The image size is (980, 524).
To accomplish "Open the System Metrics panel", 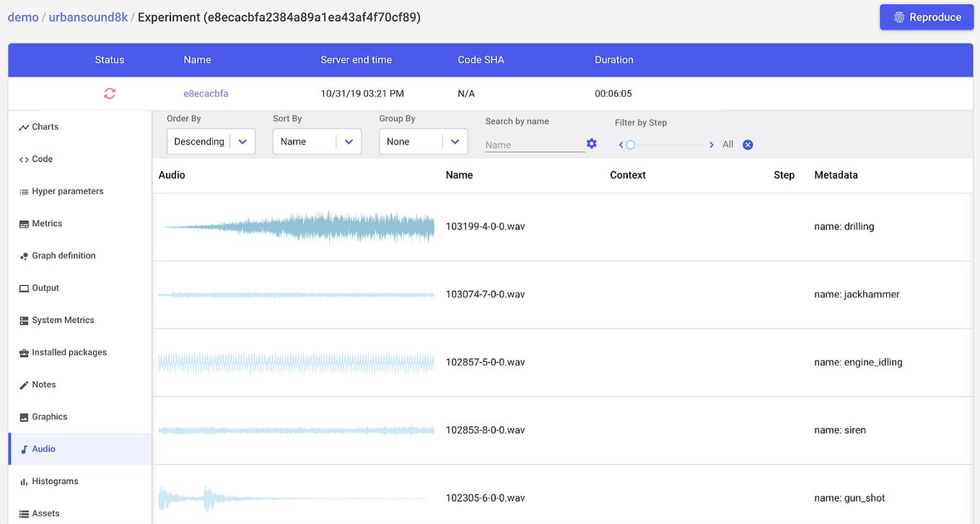I will pyautogui.click(x=22, y=320).
